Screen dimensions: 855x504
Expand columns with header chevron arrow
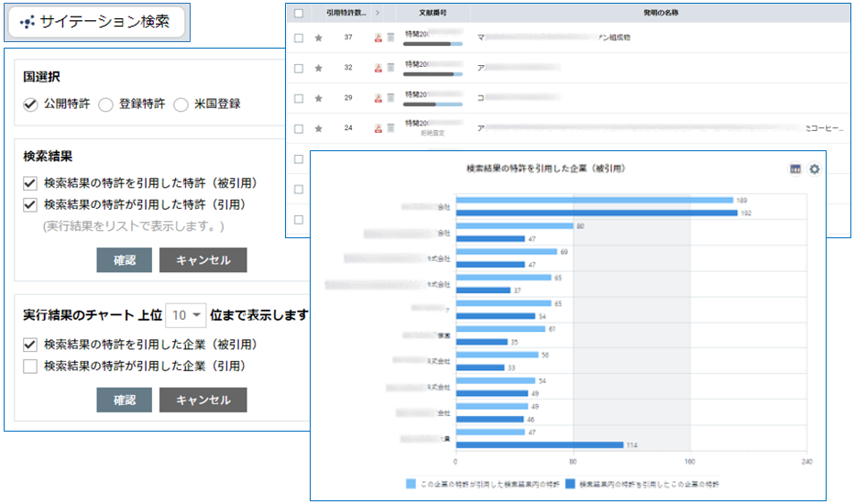tap(378, 13)
